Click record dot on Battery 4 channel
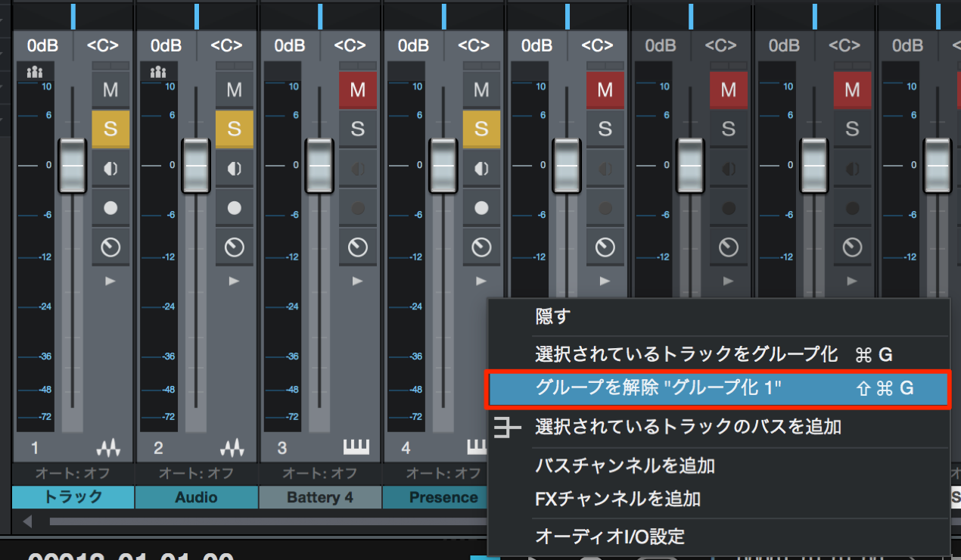961x560 pixels. click(358, 207)
